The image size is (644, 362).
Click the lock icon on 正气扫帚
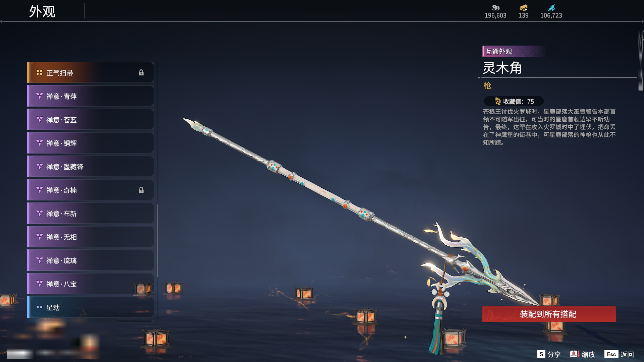[x=141, y=72]
